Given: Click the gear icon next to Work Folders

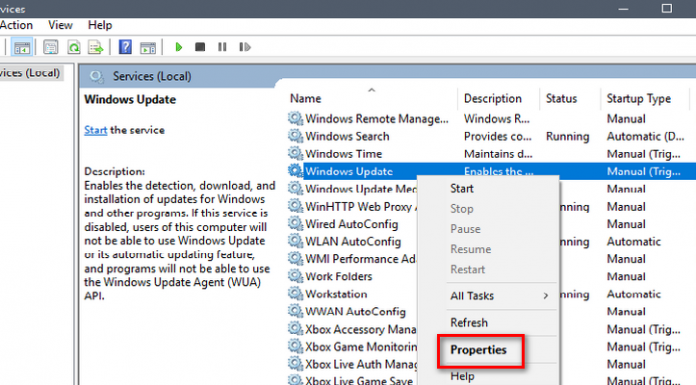Looking at the screenshot, I should pyautogui.click(x=295, y=276).
